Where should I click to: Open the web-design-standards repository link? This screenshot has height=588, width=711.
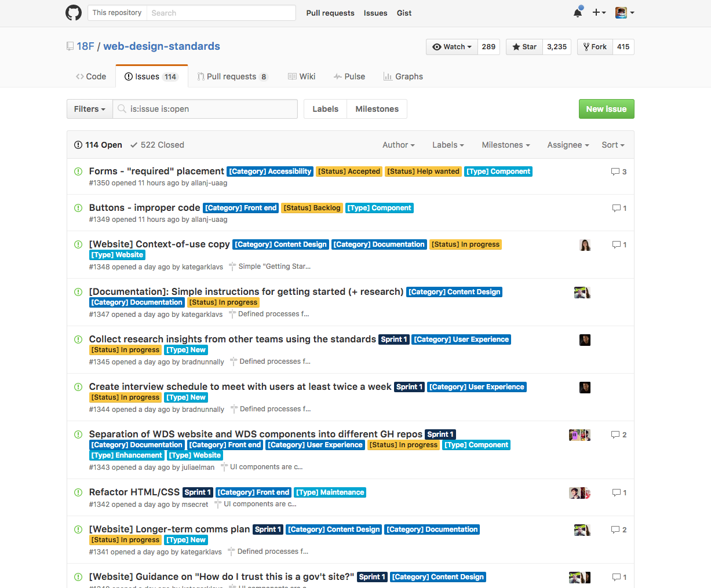click(162, 46)
